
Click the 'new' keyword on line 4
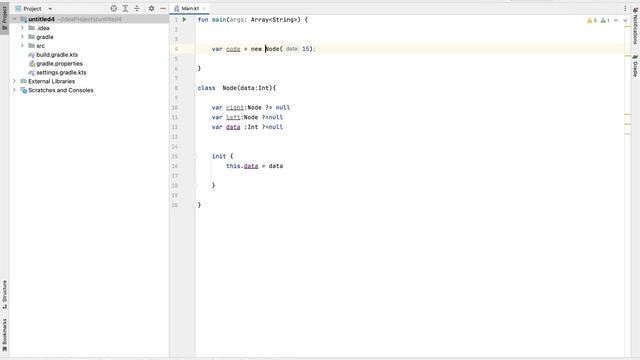click(256, 49)
